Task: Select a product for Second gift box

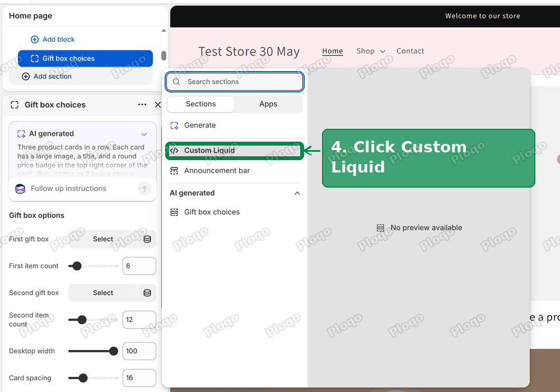Action: [x=103, y=293]
